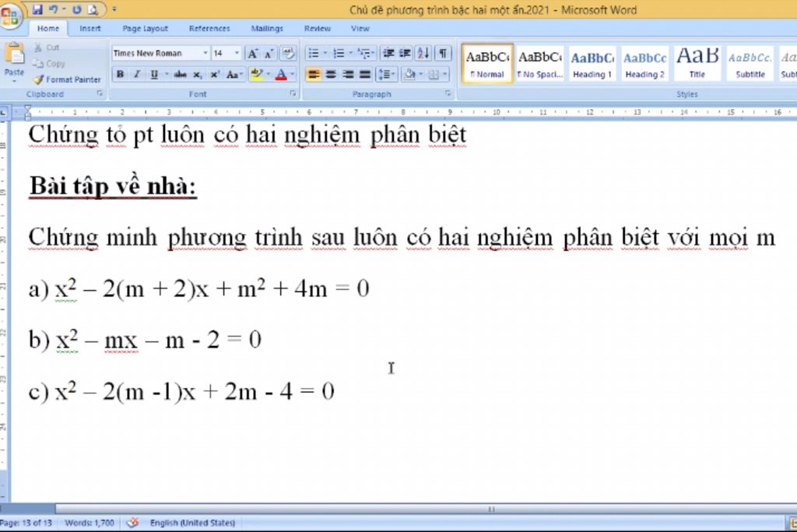Switch to the Review tab
Viewport: 797px width, 532px height.
[318, 29]
